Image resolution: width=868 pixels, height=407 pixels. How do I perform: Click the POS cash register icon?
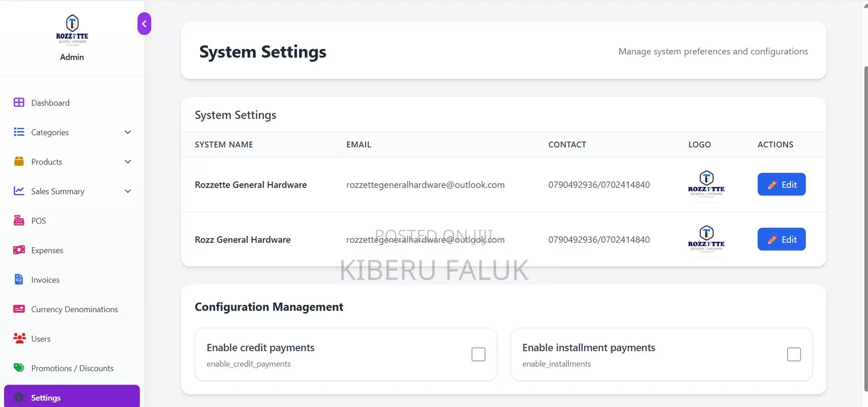(x=19, y=221)
